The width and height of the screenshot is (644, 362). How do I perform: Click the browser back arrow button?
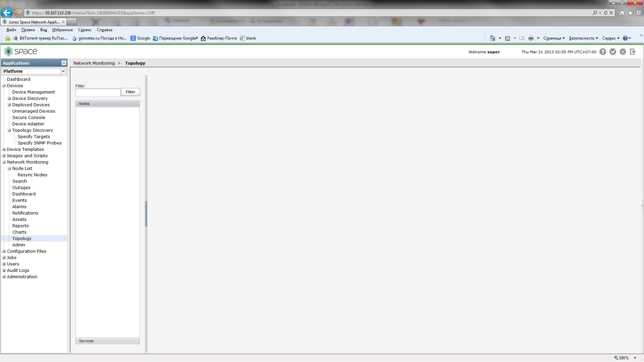coord(6,13)
